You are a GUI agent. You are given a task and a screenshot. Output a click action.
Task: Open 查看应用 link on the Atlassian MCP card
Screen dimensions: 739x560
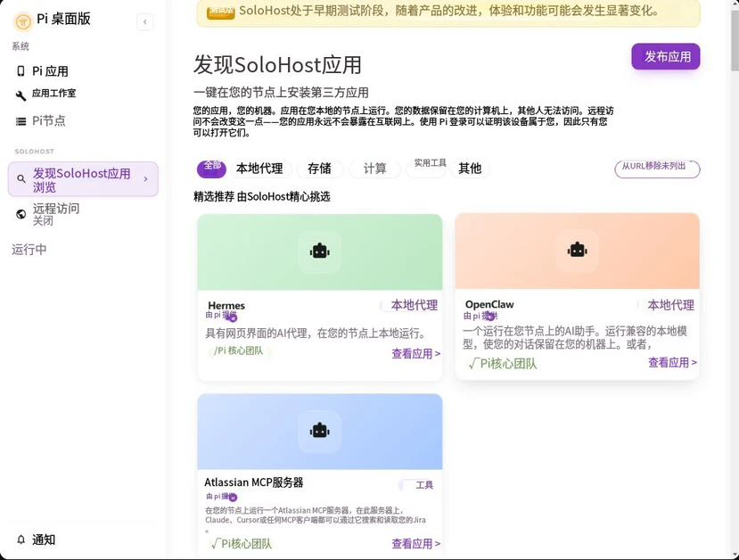click(415, 544)
